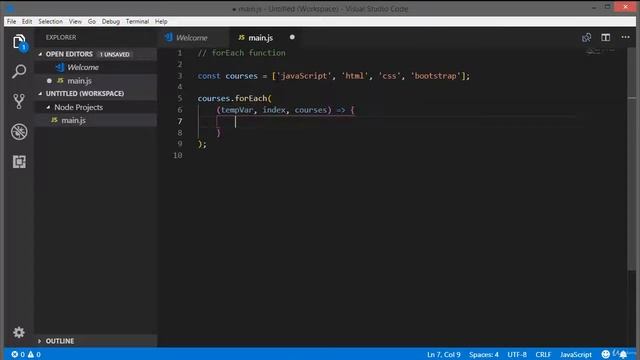Select language mode JavaScript

click(576, 354)
